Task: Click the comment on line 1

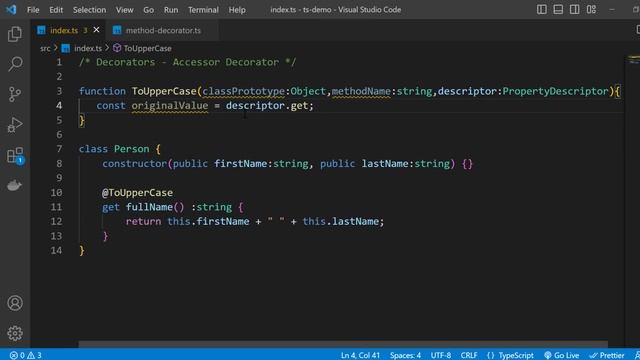Action: (x=187, y=62)
